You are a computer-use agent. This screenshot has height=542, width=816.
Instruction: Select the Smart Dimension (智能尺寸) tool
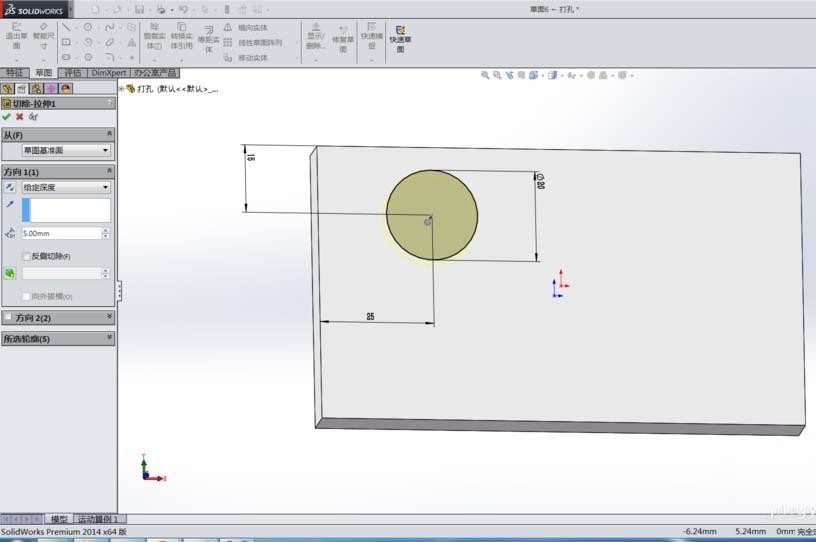(43, 36)
